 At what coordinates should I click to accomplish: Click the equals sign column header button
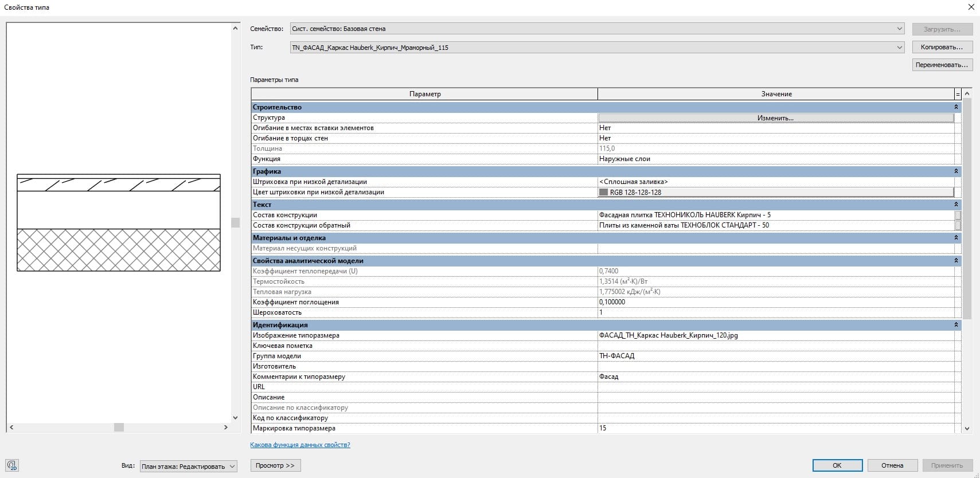pos(957,94)
